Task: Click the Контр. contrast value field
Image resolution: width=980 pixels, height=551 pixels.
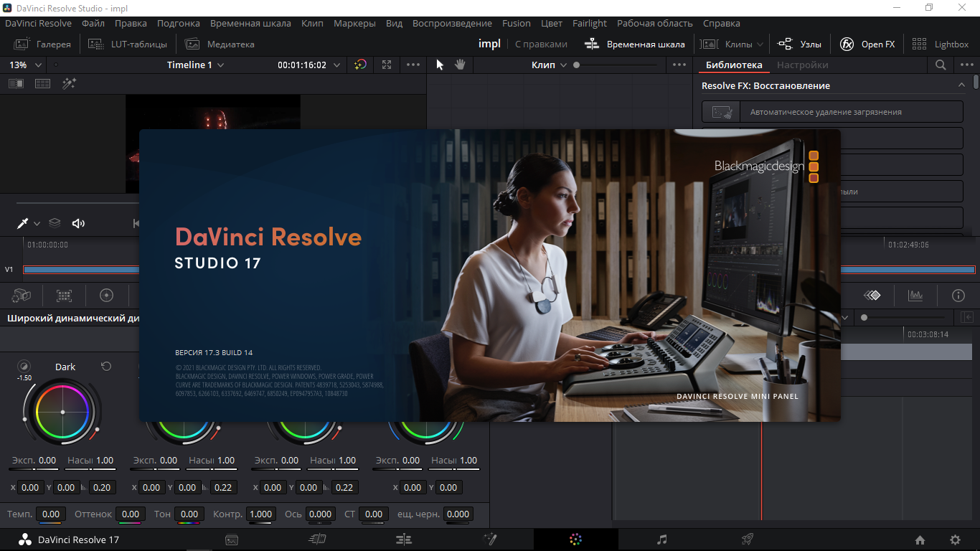Action: click(x=260, y=514)
